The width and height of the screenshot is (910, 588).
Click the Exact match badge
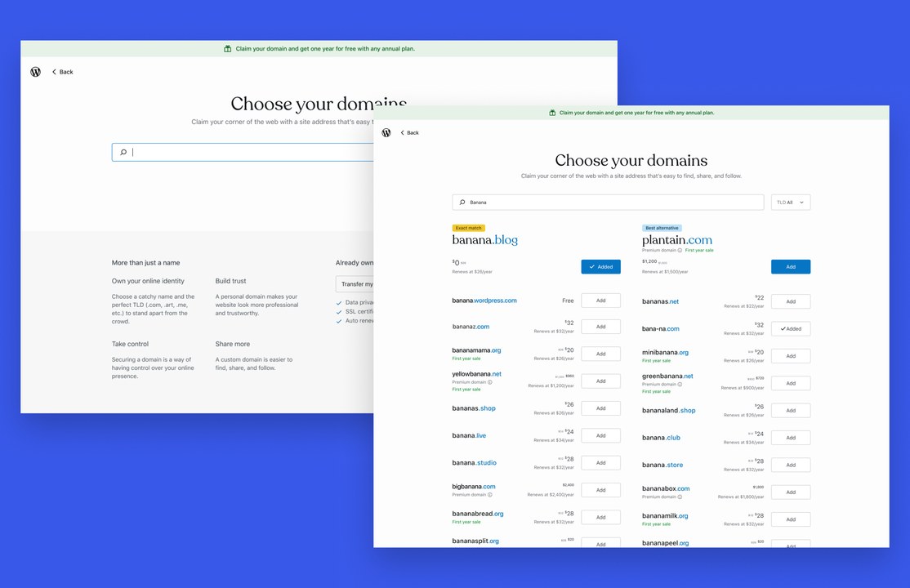click(468, 228)
